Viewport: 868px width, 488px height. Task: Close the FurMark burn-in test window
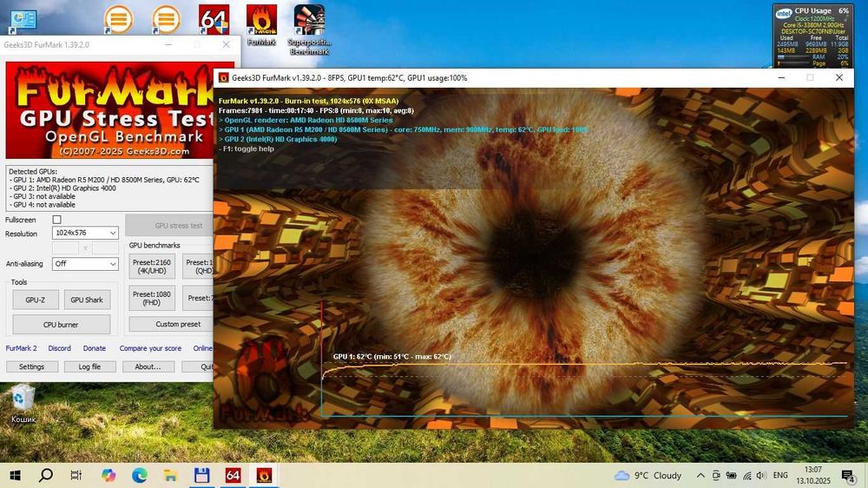(x=839, y=78)
